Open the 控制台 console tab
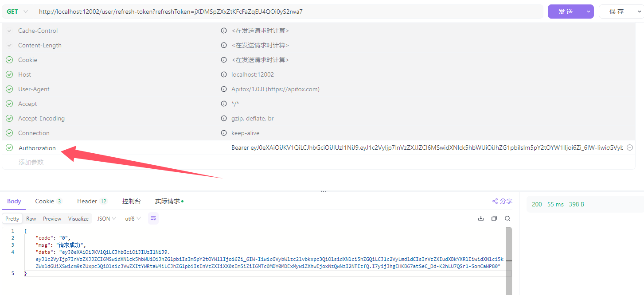Image resolution: width=644 pixels, height=295 pixels. pos(131,201)
